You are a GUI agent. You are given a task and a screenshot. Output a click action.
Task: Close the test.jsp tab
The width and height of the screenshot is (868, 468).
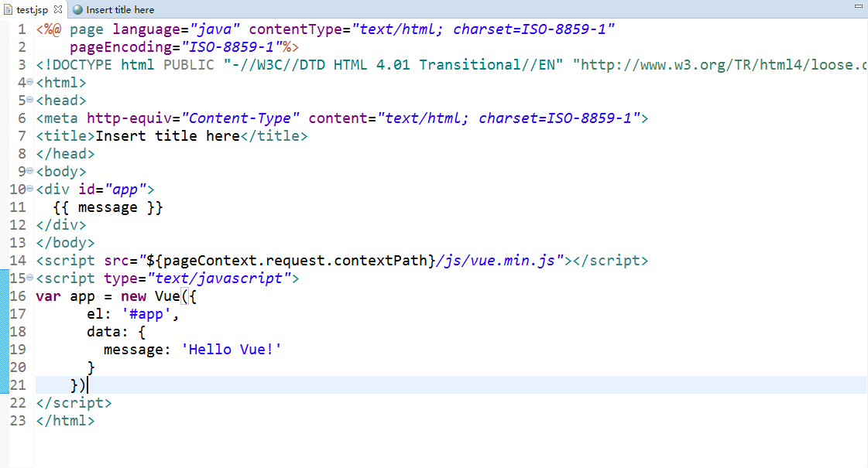pos(57,9)
